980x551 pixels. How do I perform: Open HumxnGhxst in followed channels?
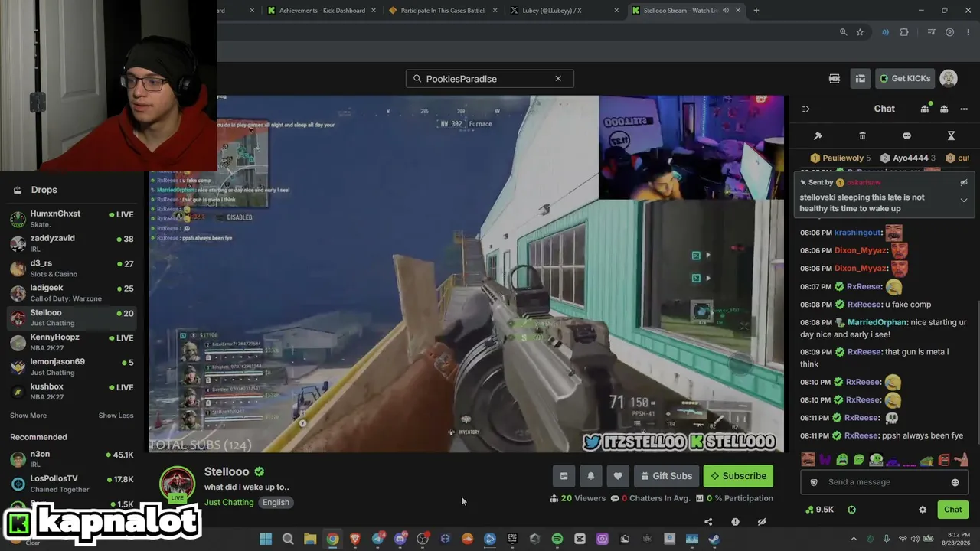73,219
